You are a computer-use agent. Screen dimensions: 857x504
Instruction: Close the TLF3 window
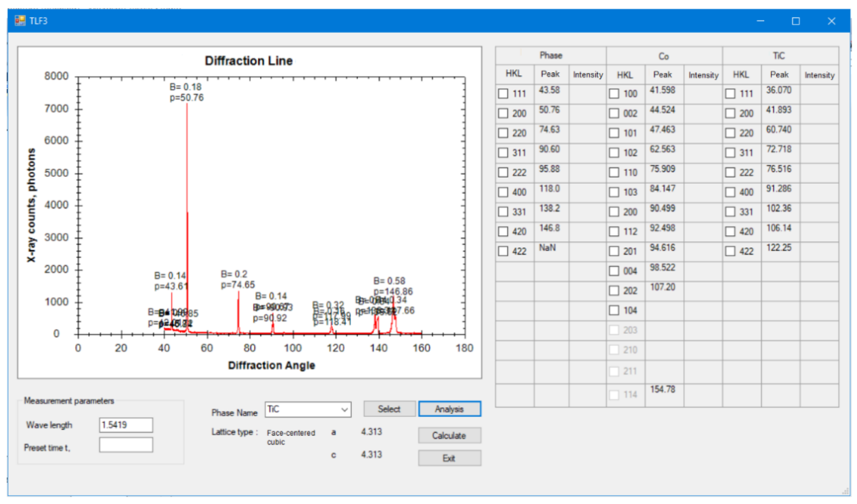[832, 21]
